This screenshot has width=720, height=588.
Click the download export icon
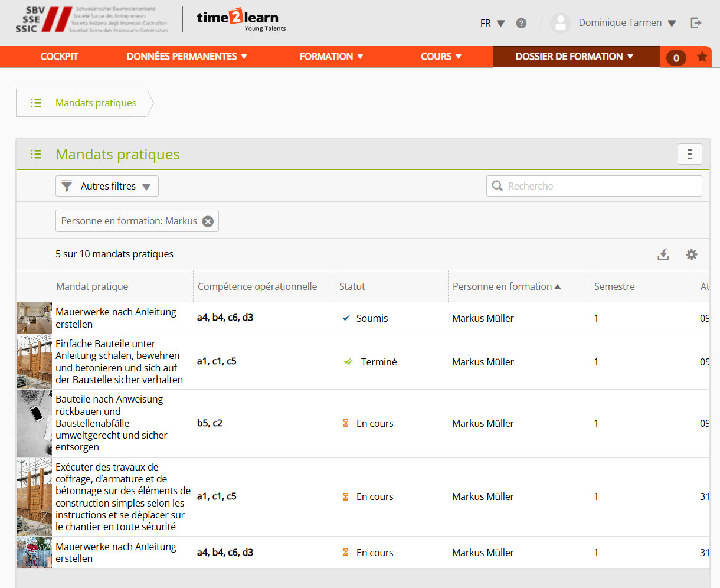click(663, 254)
